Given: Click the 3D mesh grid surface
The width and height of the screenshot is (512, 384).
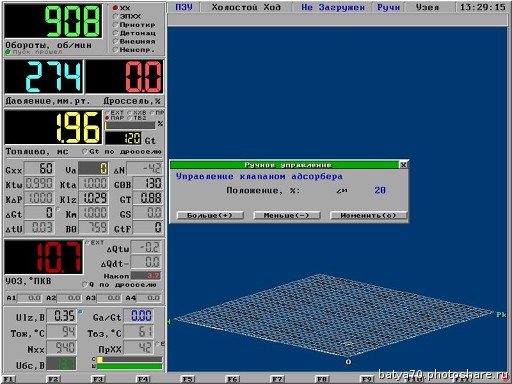Looking at the screenshot, I should click(333, 315).
